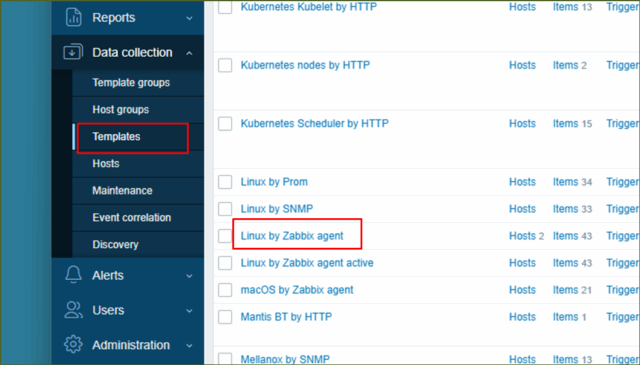640x365 pixels.
Task: Enable the Linux by Prom checkbox
Action: coord(225,182)
